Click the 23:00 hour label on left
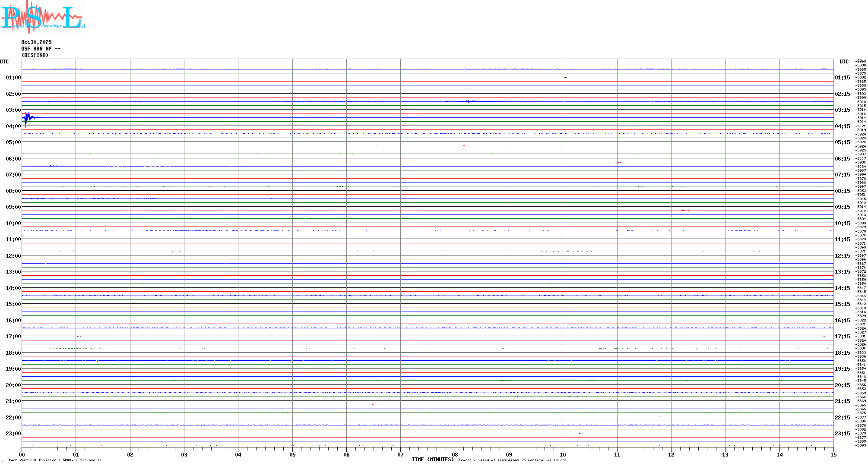 point(13,434)
